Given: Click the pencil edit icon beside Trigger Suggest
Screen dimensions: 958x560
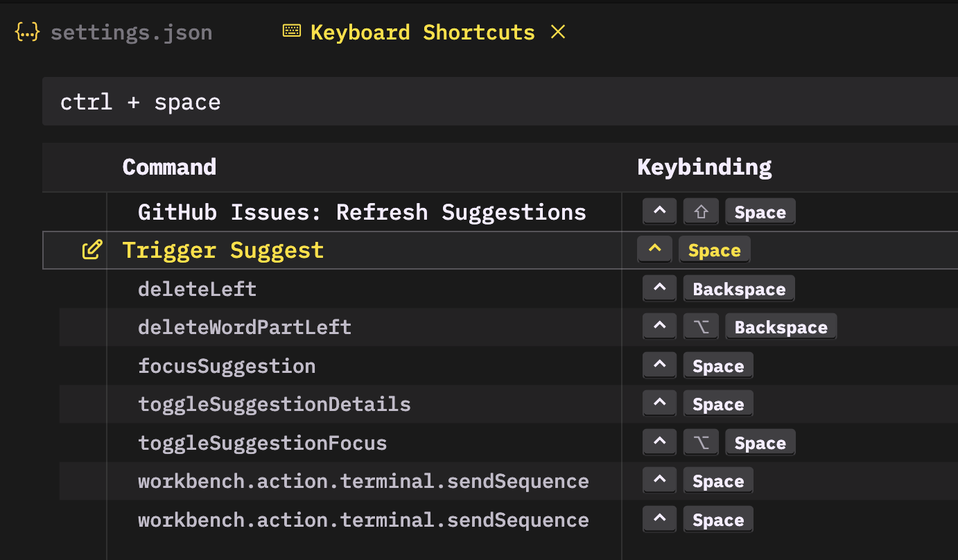Looking at the screenshot, I should [92, 250].
